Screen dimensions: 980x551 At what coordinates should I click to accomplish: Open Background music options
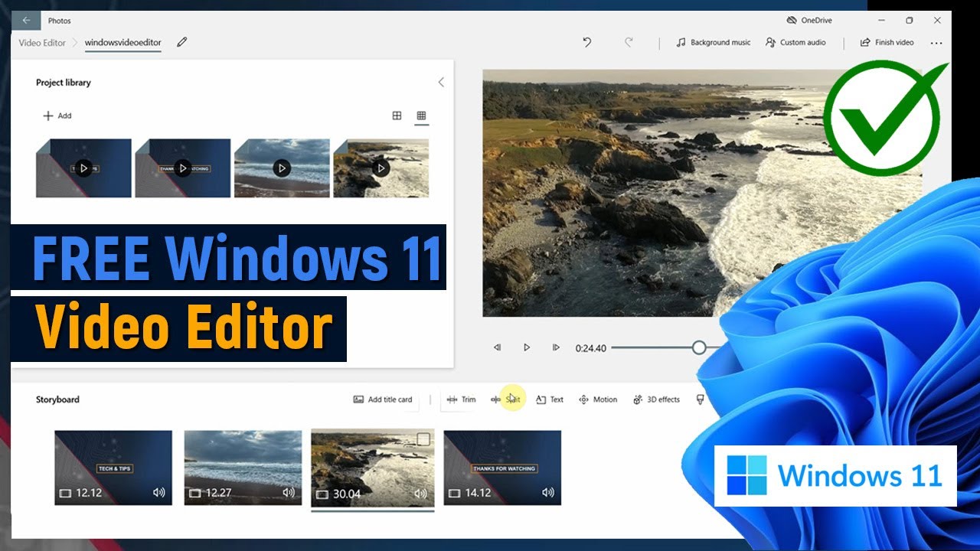pos(713,42)
